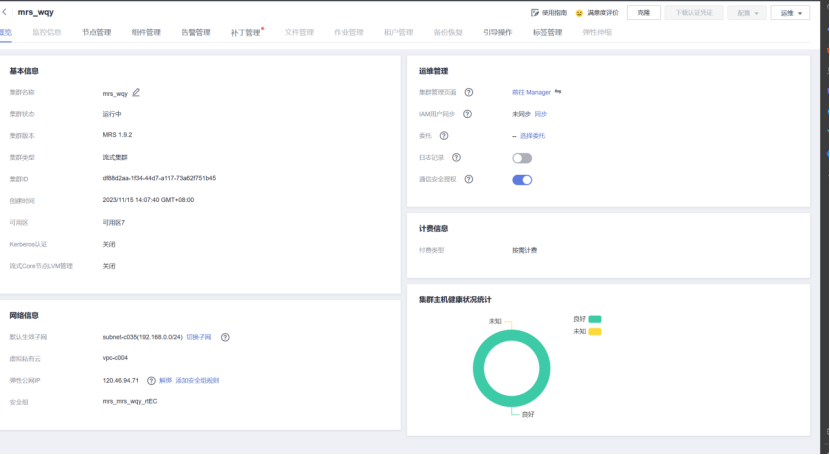Screen dimensions: 830x455
Task: Click the 满意度评价 smiley icon
Action: click(x=579, y=13)
